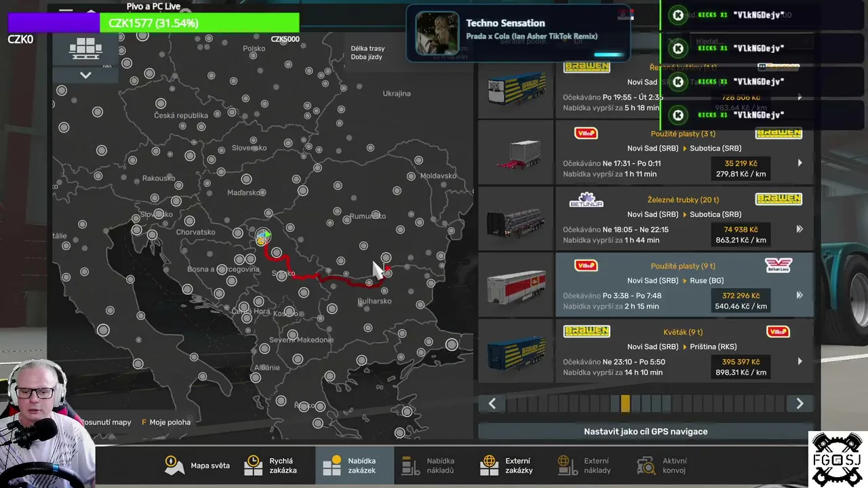
Task: Click the Ruse (BG) destination text
Action: (707, 281)
